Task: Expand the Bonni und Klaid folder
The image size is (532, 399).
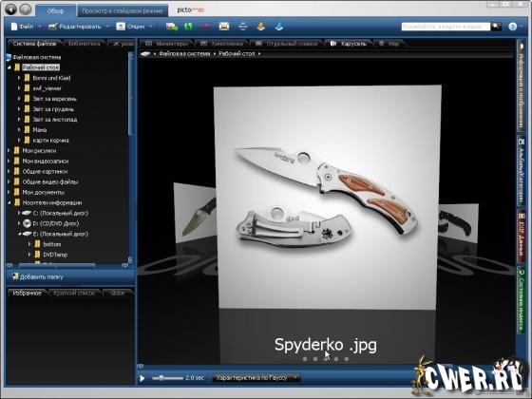Action: (19, 78)
